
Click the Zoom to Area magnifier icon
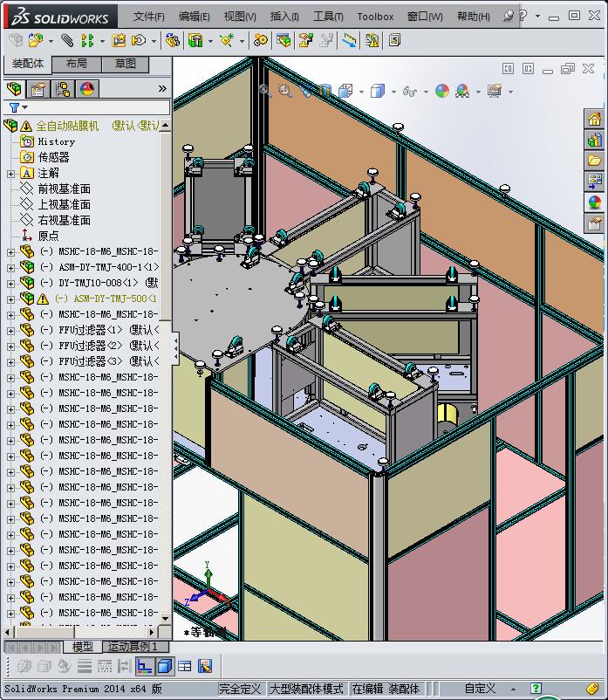tap(284, 91)
